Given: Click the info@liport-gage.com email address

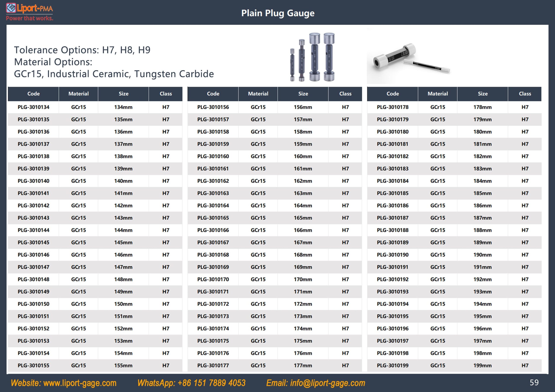Looking at the screenshot, I should 328,383.
